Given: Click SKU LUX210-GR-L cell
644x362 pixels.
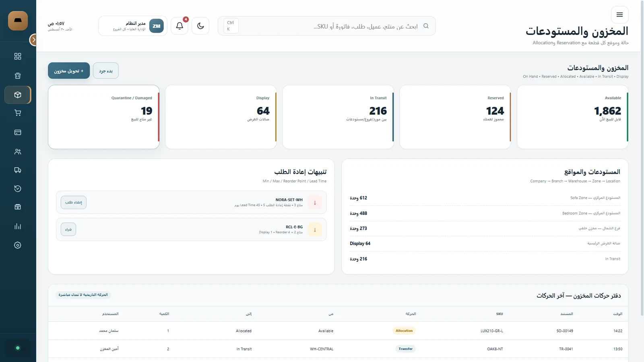Looking at the screenshot, I should click(x=492, y=331).
